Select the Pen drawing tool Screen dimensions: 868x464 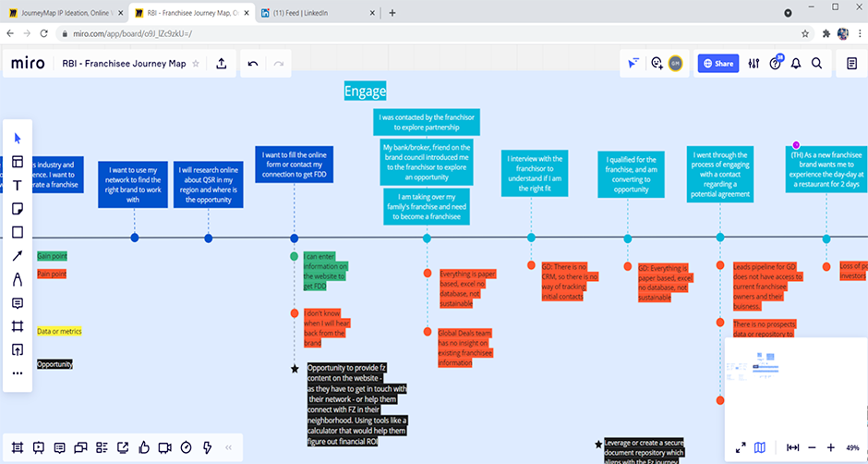(18, 279)
